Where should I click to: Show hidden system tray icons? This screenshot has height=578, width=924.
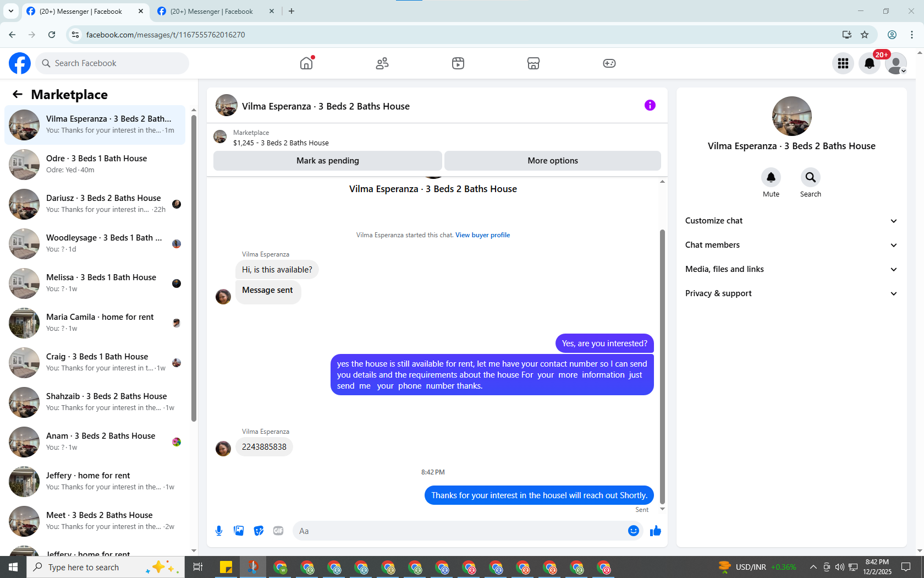click(813, 567)
